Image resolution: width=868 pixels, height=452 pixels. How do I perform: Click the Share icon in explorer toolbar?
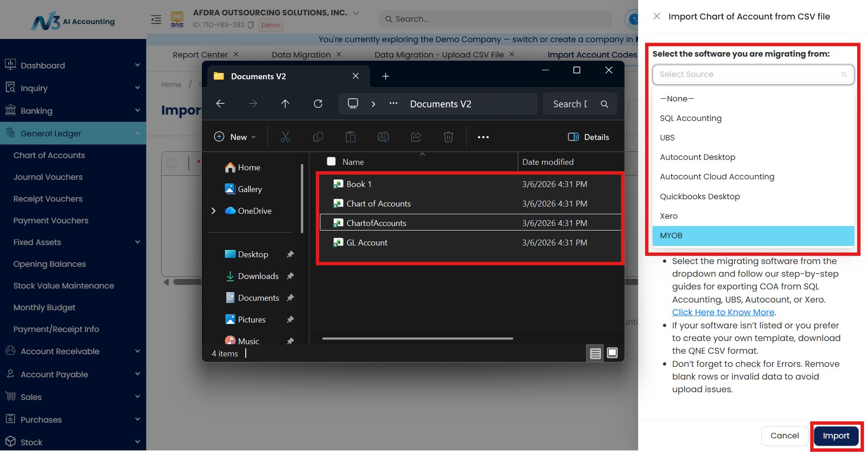416,137
